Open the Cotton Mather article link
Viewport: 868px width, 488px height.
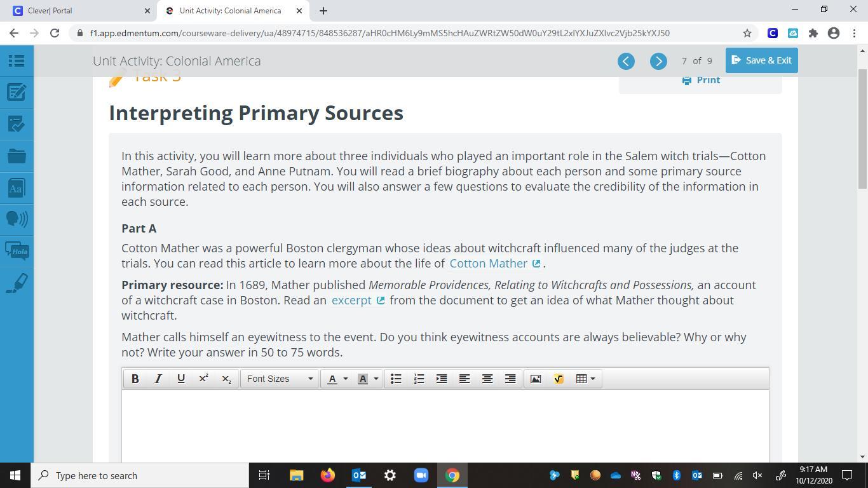coord(495,264)
